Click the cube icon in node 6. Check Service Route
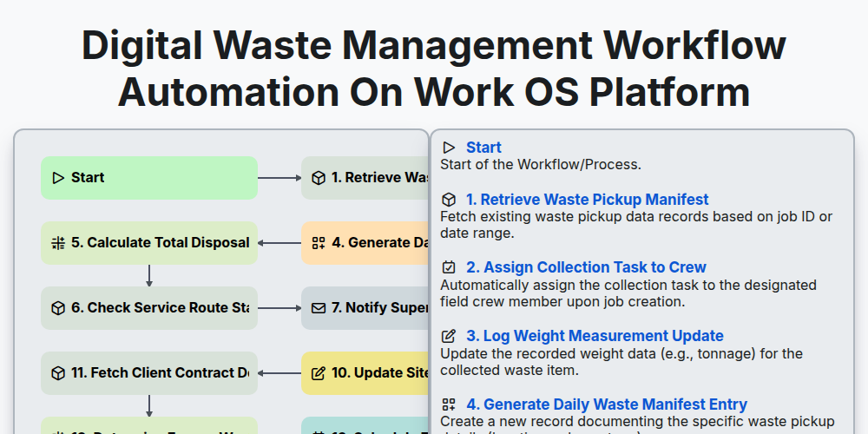This screenshot has height=434, width=868. point(58,308)
